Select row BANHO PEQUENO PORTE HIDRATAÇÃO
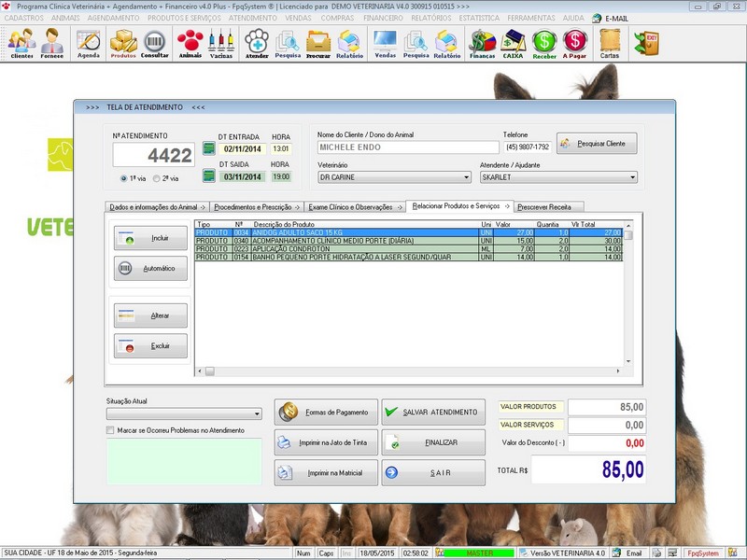The width and height of the screenshot is (747, 560). 409,257
